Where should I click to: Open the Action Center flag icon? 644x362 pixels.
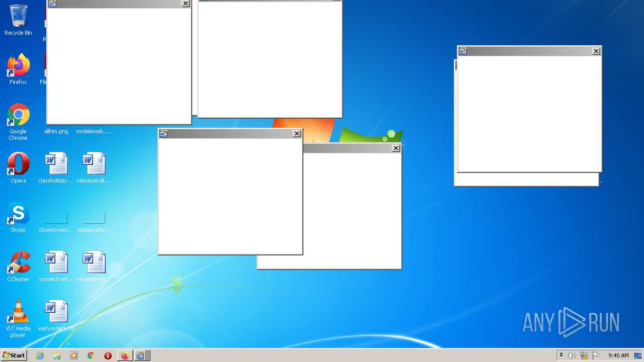(x=596, y=355)
